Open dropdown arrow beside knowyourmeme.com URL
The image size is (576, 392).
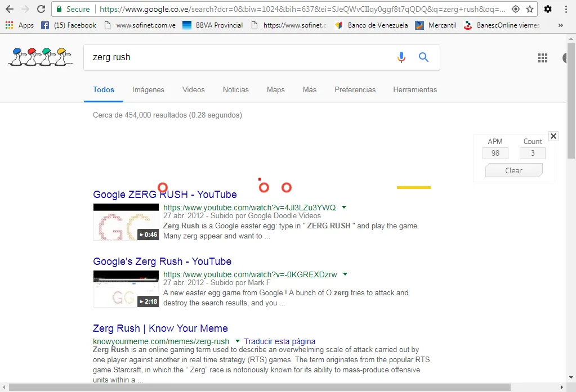pos(237,341)
